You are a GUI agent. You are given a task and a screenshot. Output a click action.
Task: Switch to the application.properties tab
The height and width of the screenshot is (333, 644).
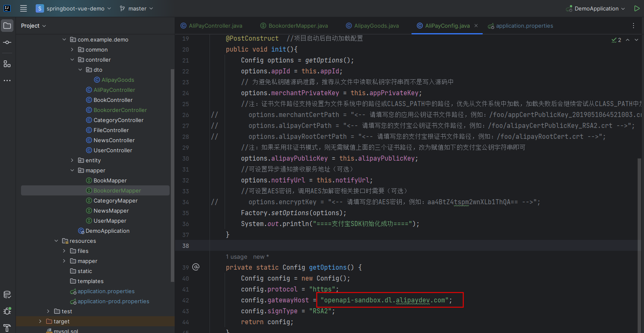pos(521,26)
